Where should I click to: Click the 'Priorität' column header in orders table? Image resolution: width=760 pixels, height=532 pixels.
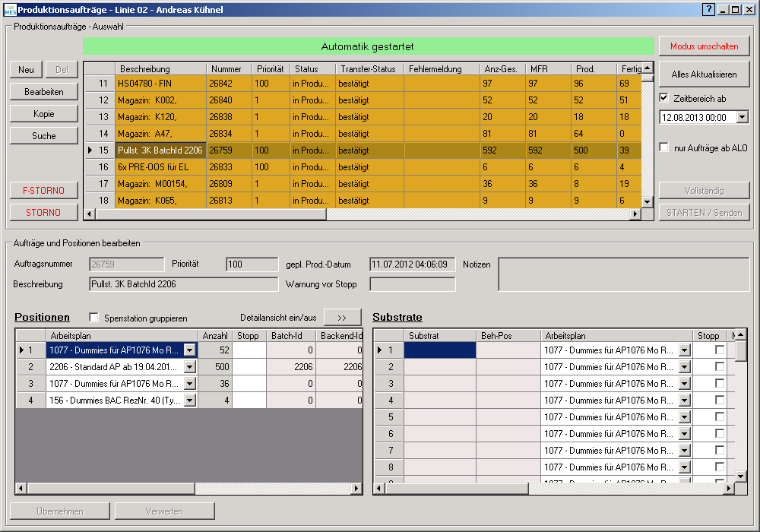click(270, 69)
